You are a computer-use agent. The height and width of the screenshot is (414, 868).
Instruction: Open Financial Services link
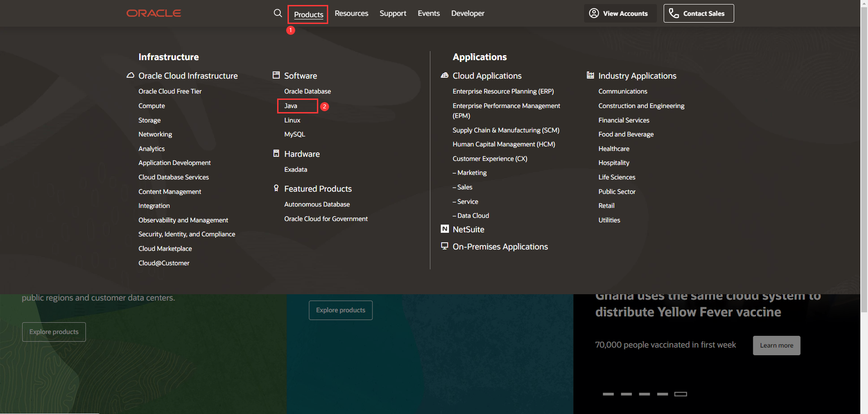pyautogui.click(x=624, y=120)
